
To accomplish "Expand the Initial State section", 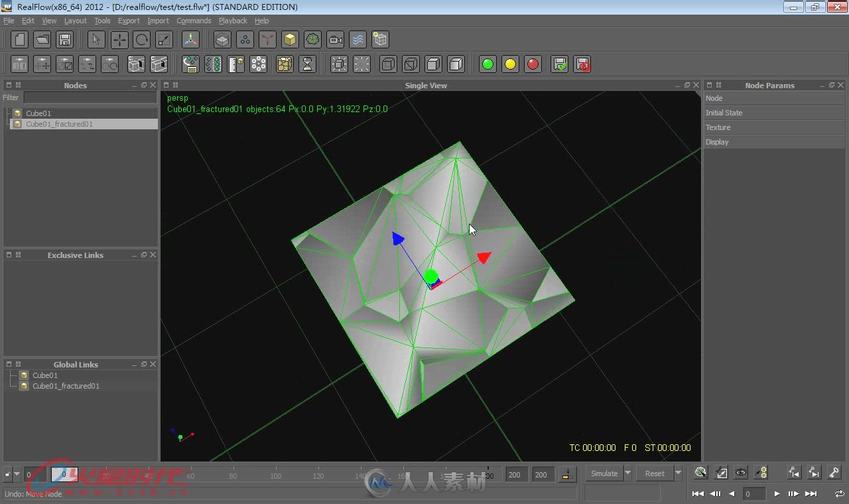I will tap(775, 113).
